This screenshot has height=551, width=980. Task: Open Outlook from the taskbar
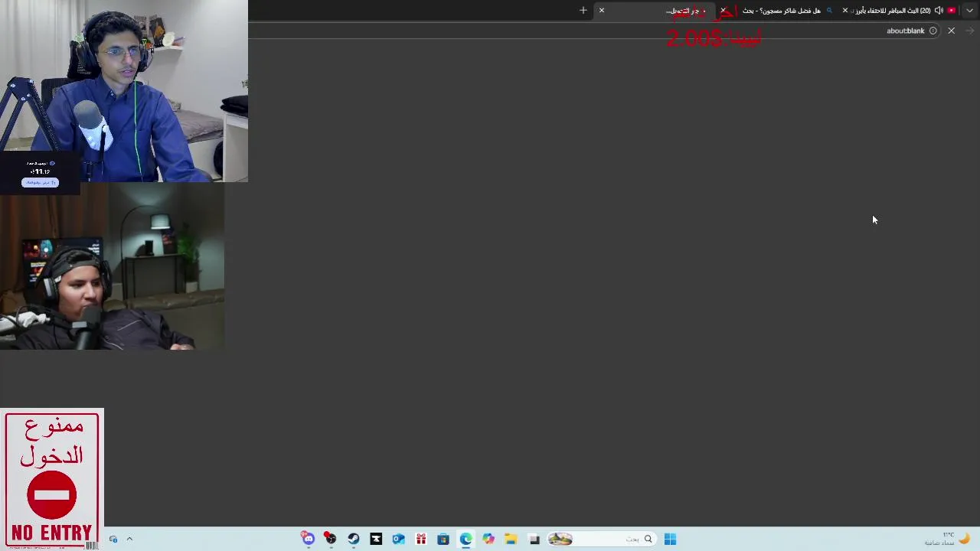point(398,539)
